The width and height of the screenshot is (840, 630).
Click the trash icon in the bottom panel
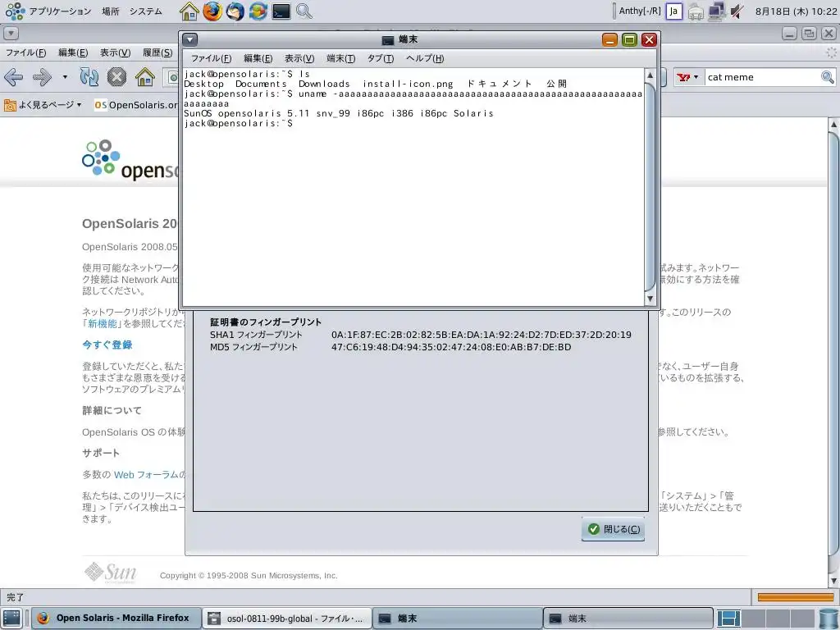point(829,619)
